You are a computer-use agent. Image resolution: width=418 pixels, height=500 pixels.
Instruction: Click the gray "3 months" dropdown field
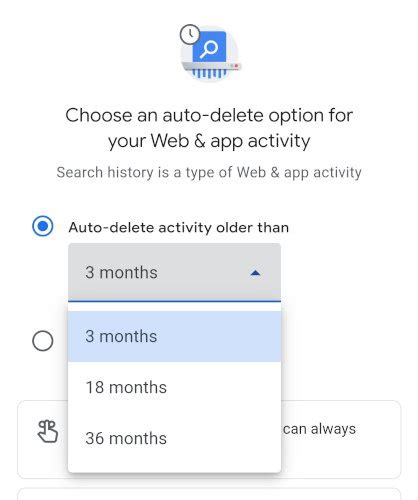174,272
